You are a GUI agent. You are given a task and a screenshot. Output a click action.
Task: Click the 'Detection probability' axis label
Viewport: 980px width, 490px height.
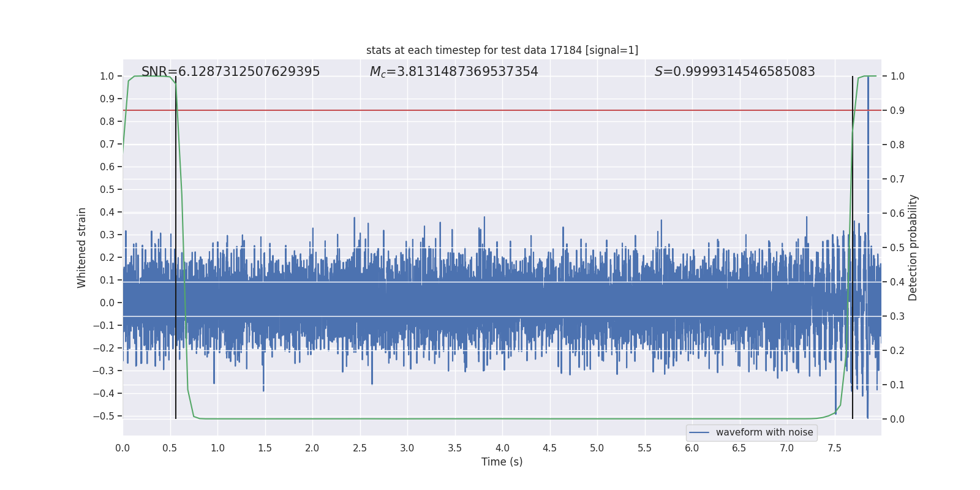913,247
